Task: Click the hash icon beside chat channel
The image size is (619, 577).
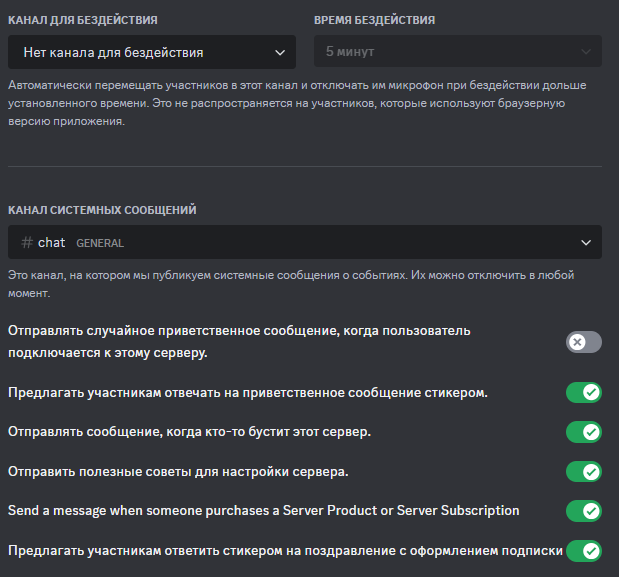Action: pos(27,242)
